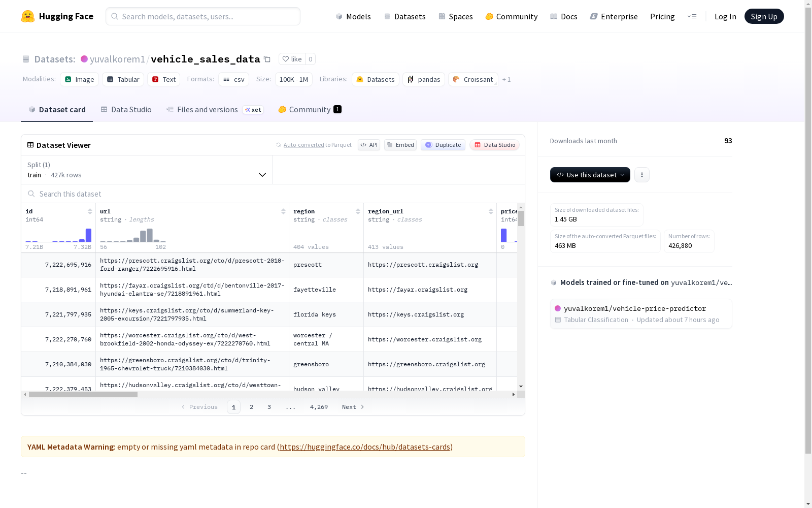
Task: Open the Use this dataset dropdown
Action: pyautogui.click(x=590, y=175)
